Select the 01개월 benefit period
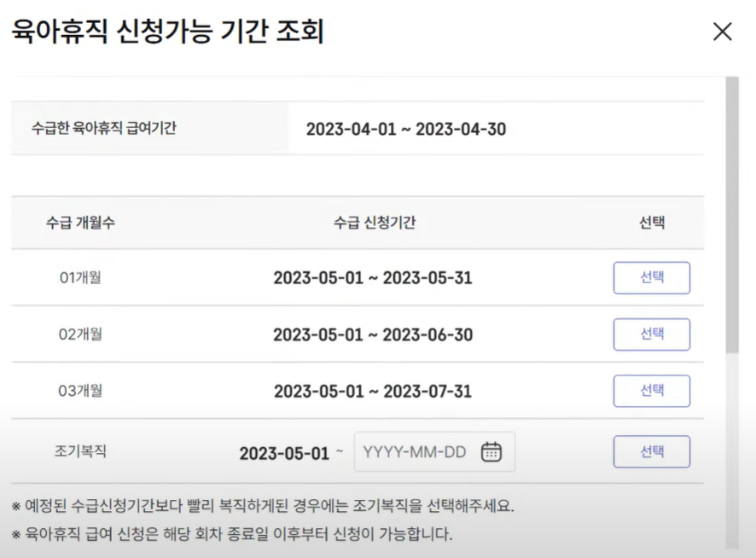 point(651,276)
